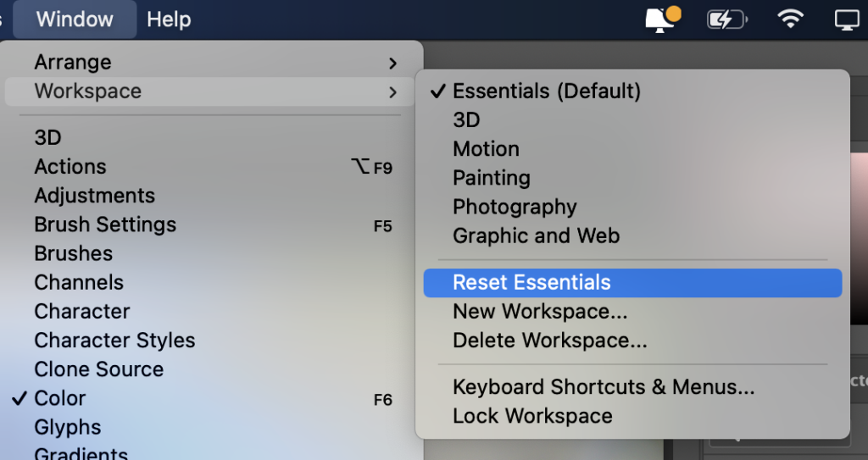Select the checked Essentials (Default) workspace
This screenshot has height=460, width=868.
[632, 91]
